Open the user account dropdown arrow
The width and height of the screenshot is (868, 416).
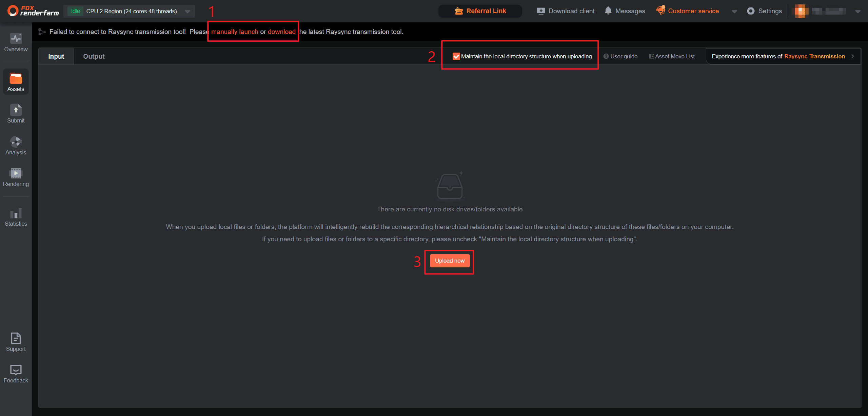(x=858, y=12)
